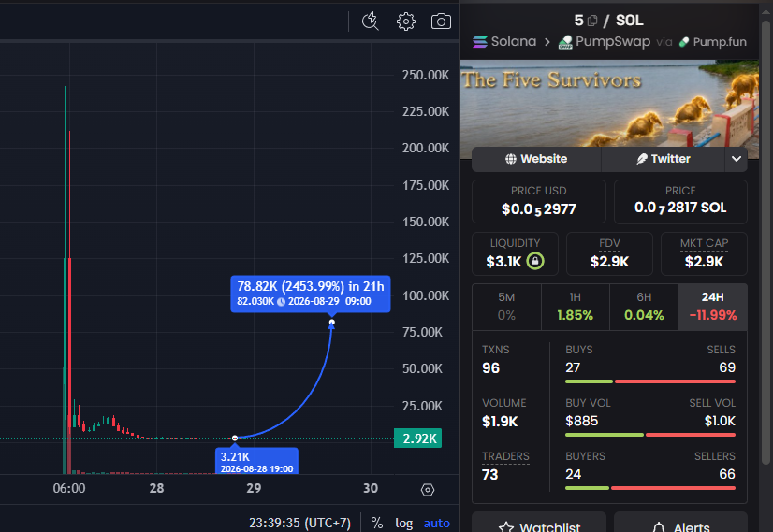Click the SELL VOL $1.0K value
The width and height of the screenshot is (773, 532).
720,421
